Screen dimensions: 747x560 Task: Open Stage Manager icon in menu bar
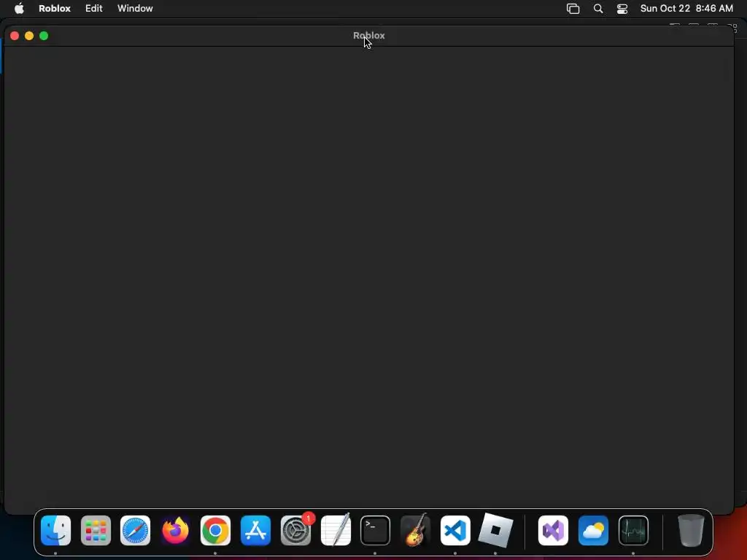(x=573, y=9)
